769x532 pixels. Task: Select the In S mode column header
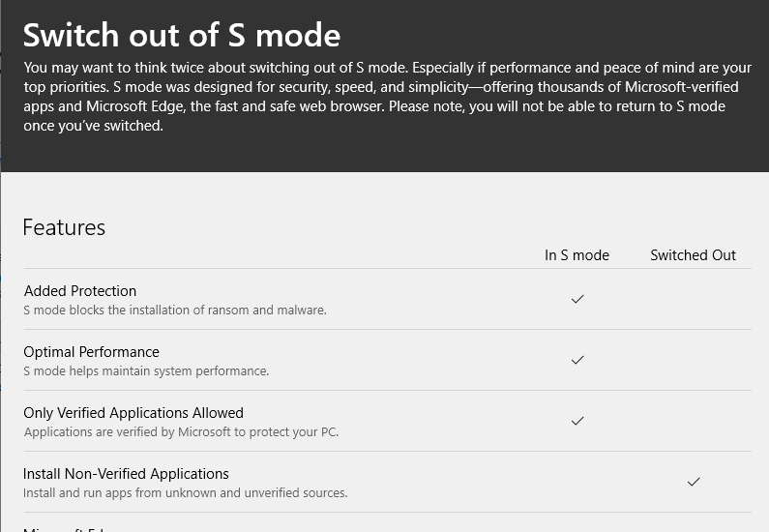point(577,255)
